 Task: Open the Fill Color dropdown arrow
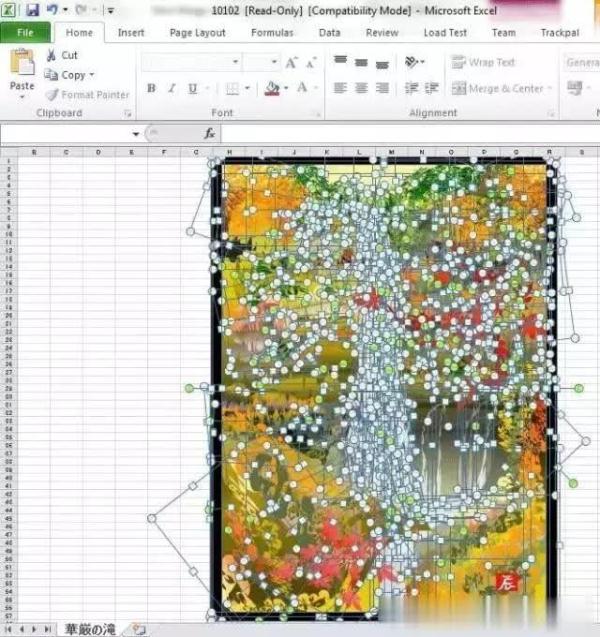coord(286,88)
